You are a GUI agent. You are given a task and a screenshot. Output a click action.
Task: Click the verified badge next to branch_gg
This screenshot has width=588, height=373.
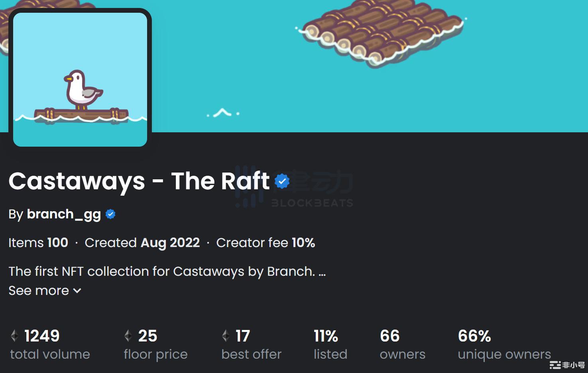tap(110, 214)
